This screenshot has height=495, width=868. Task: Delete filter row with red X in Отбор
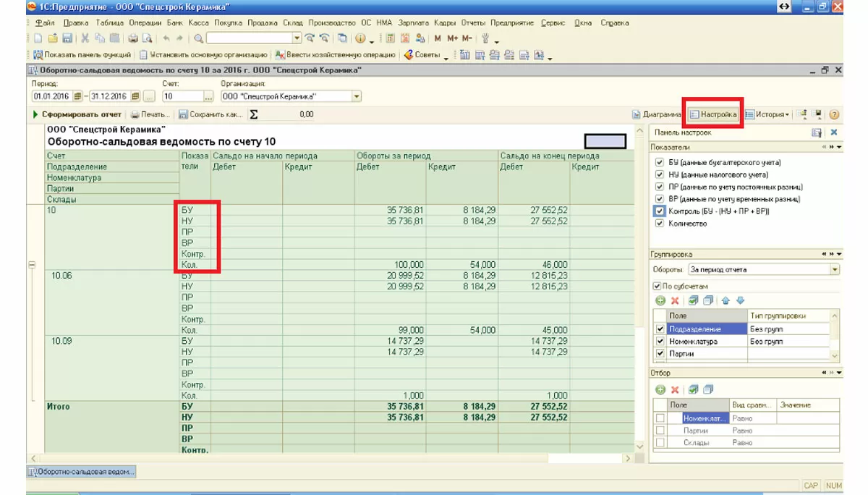[675, 389]
